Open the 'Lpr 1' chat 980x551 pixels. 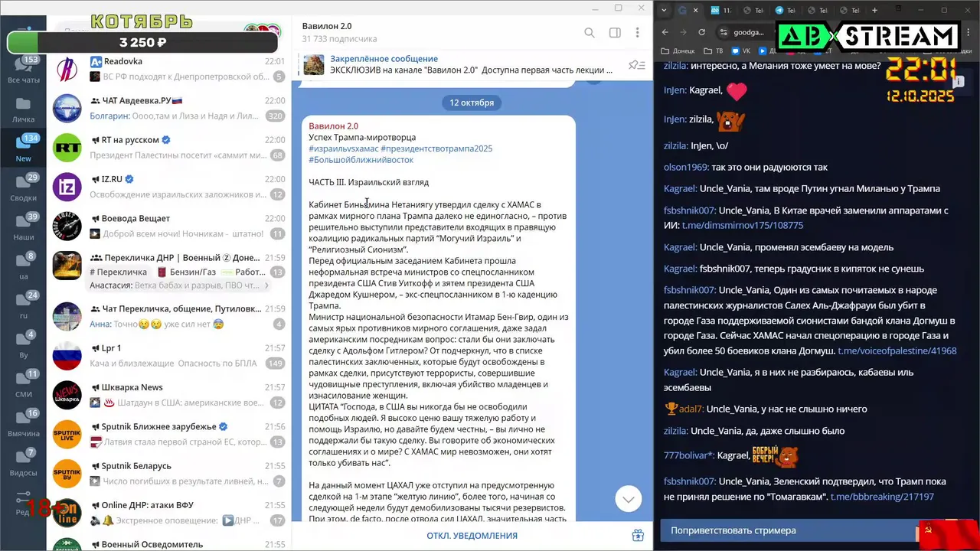coord(168,355)
